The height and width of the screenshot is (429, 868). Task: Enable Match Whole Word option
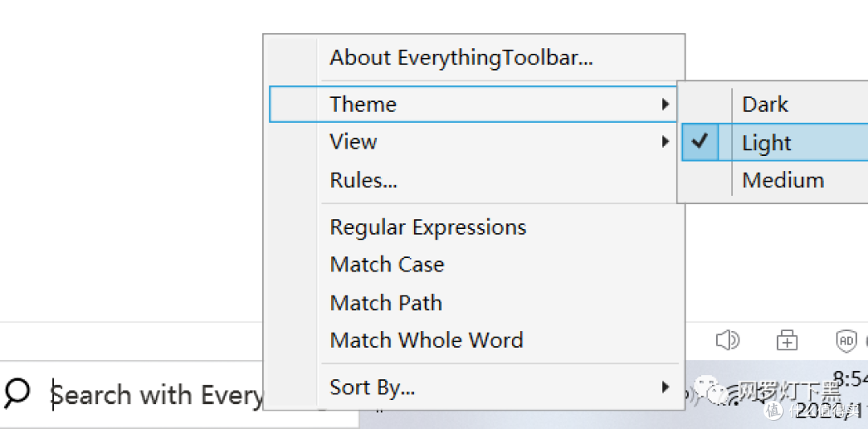pos(426,341)
